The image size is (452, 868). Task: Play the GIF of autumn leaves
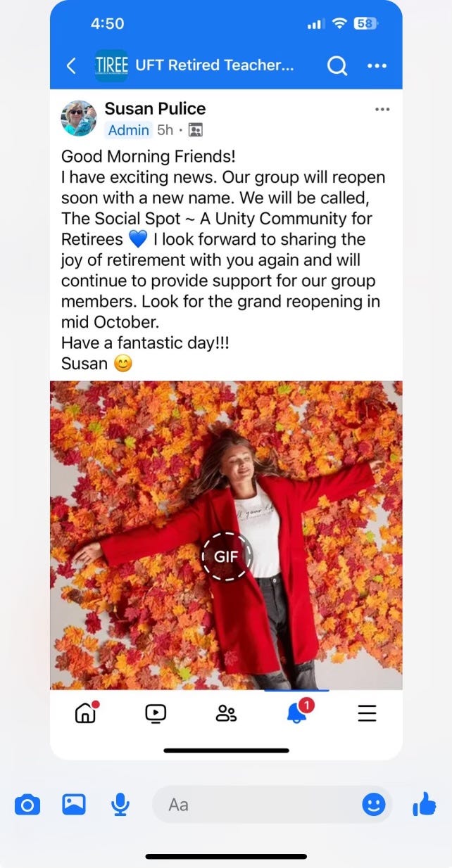coord(226,556)
